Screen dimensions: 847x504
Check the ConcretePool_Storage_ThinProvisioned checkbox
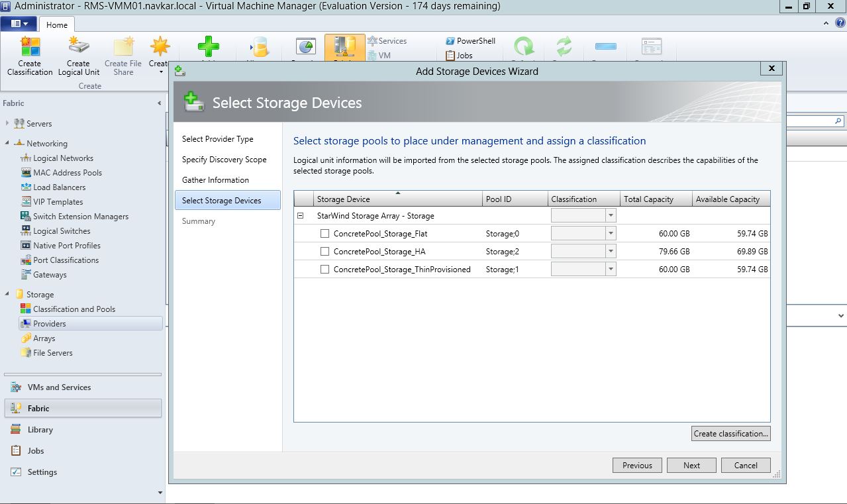325,270
